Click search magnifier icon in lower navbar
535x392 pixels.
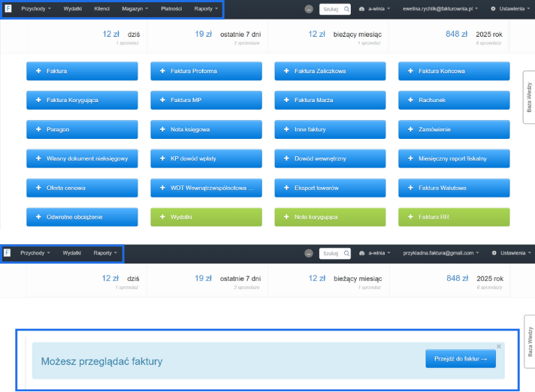[x=346, y=253]
